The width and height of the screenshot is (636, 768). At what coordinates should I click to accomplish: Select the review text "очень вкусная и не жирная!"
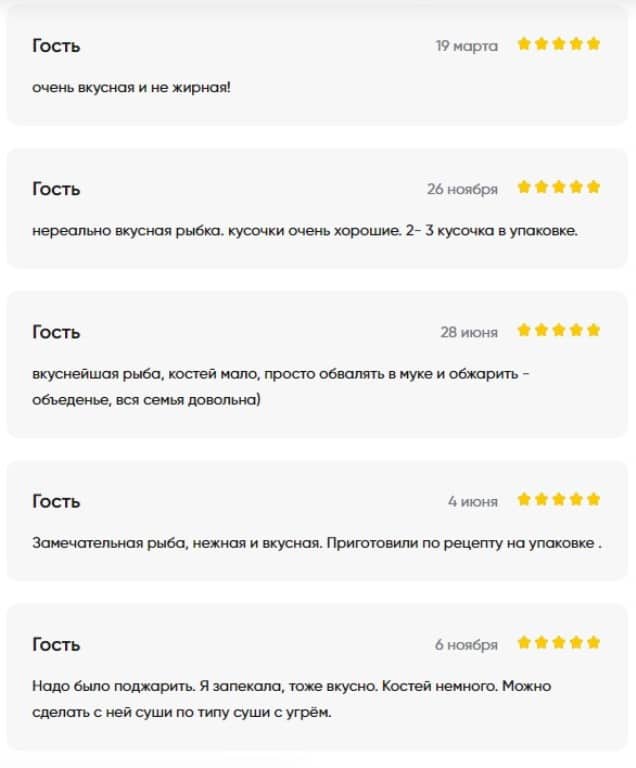pyautogui.click(x=131, y=87)
